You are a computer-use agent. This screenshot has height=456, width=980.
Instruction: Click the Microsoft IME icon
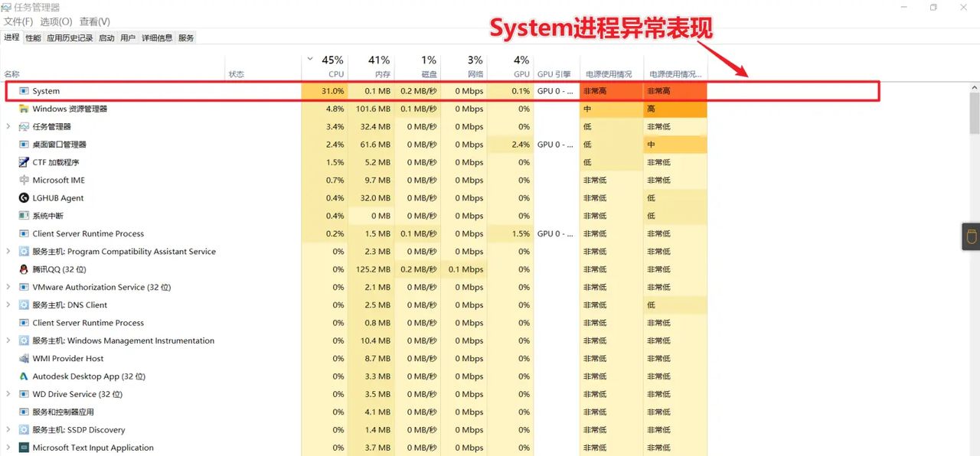click(x=23, y=180)
